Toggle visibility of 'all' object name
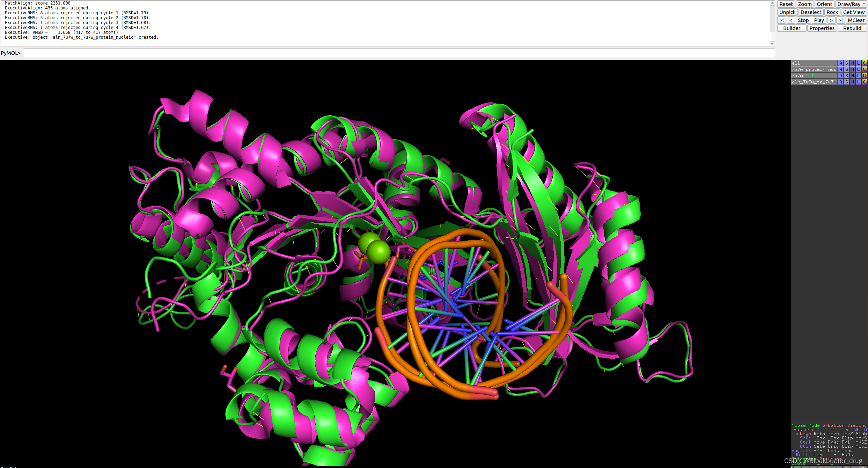The height and width of the screenshot is (468, 868). [814, 63]
